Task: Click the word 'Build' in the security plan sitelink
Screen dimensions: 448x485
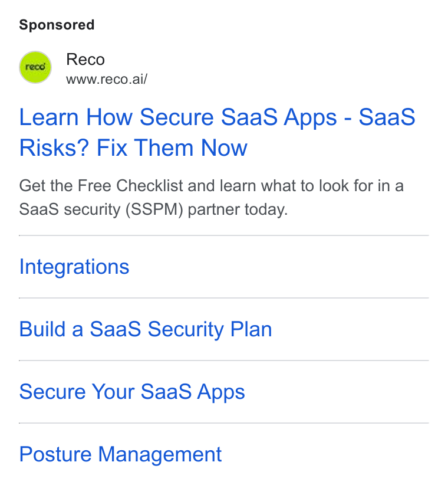Action: pyautogui.click(x=42, y=329)
